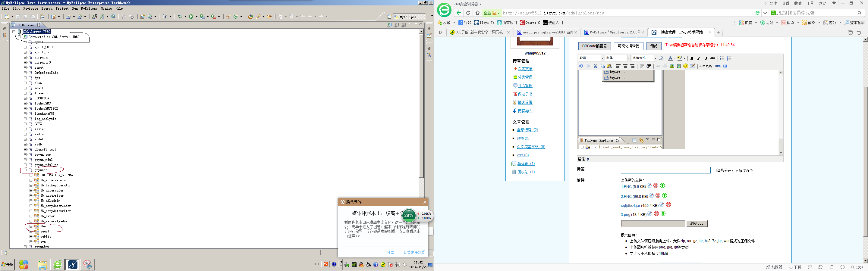The width and height of the screenshot is (868, 271).
Task: Click the open connection icon in DB Browser
Action: click(x=389, y=25)
